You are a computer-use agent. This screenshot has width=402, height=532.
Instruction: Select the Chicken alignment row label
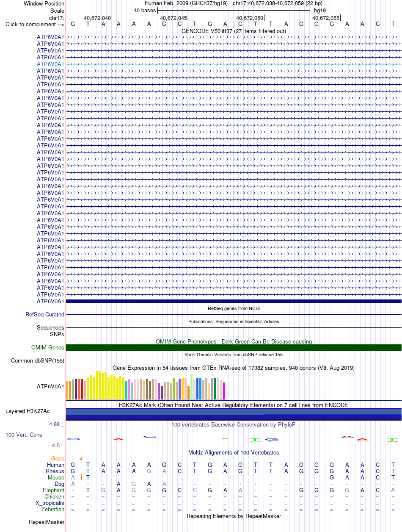(55, 497)
